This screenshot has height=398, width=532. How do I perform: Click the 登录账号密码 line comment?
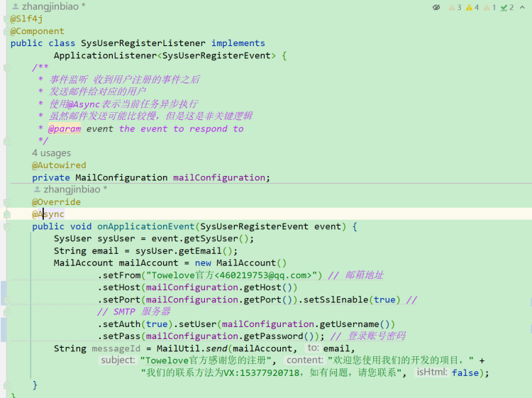(x=367, y=336)
